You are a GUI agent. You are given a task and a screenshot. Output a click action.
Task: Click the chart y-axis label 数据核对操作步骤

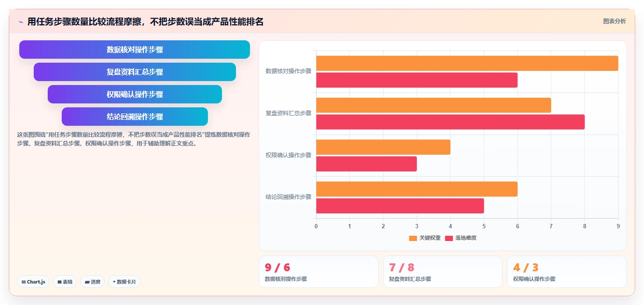pos(289,71)
